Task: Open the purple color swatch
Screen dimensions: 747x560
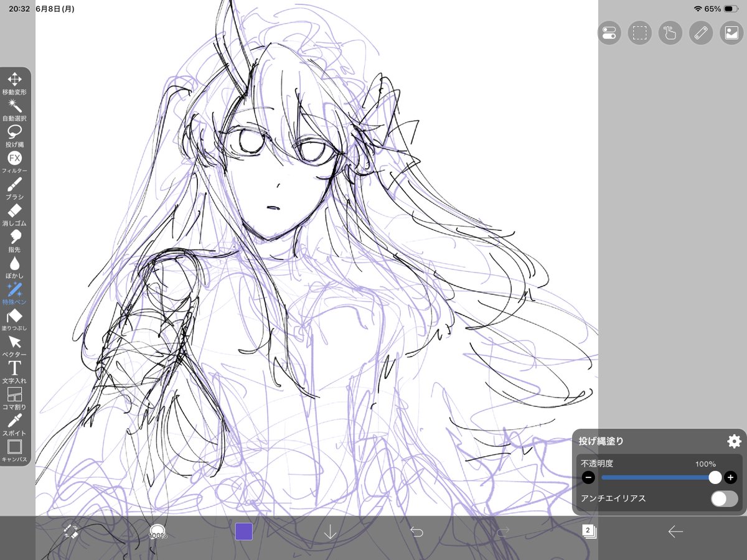Action: click(243, 531)
